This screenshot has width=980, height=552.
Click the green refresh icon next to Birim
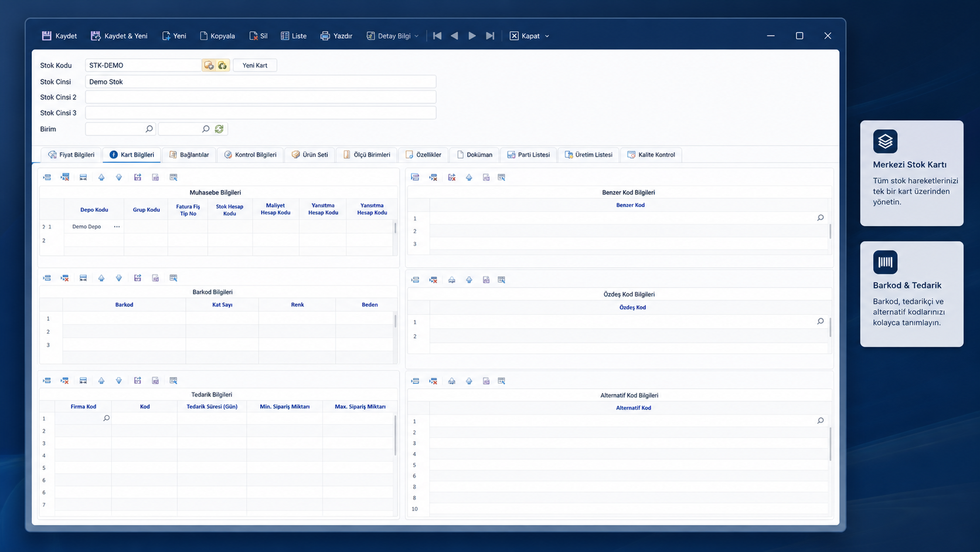[x=219, y=129]
